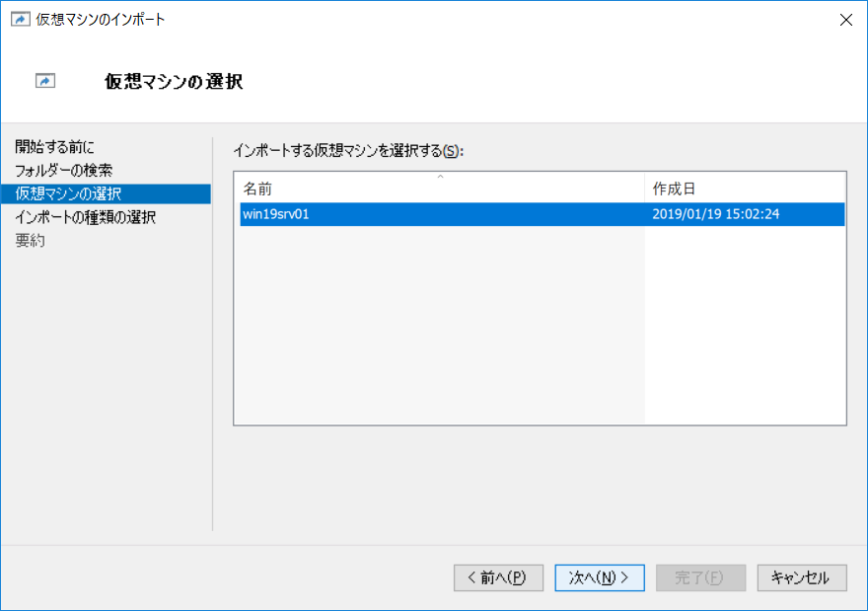Click the disabled 完了(F) button
The width and height of the screenshot is (868, 611).
click(700, 578)
